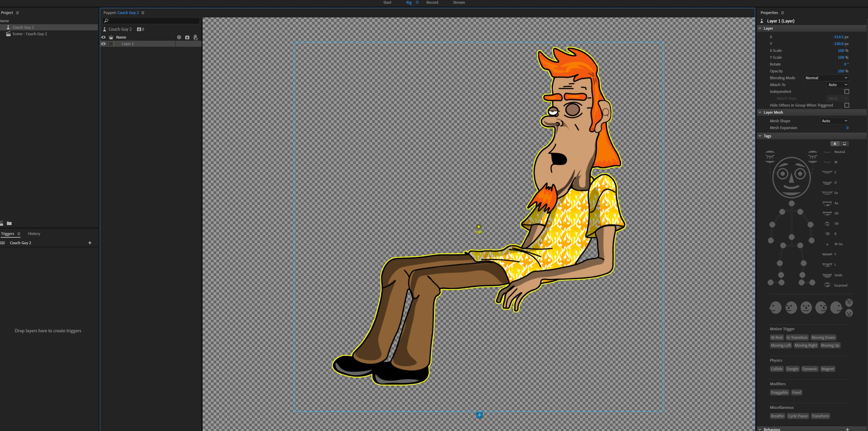Image resolution: width=868 pixels, height=431 pixels.
Task: Click the puppet layer search field
Action: [x=151, y=21]
